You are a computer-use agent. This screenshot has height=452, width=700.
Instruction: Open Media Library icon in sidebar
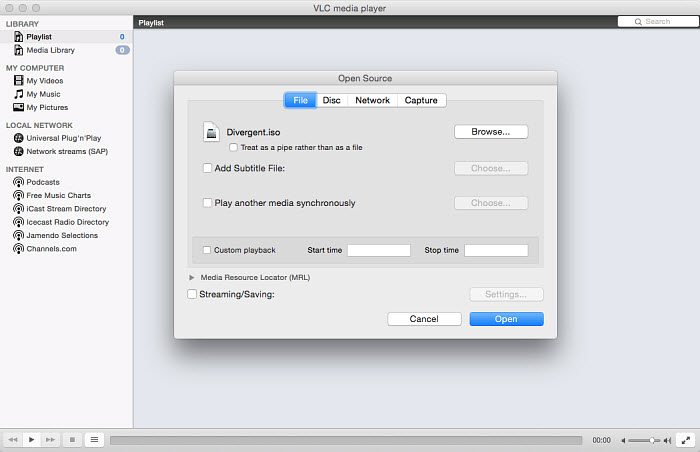tap(18, 50)
